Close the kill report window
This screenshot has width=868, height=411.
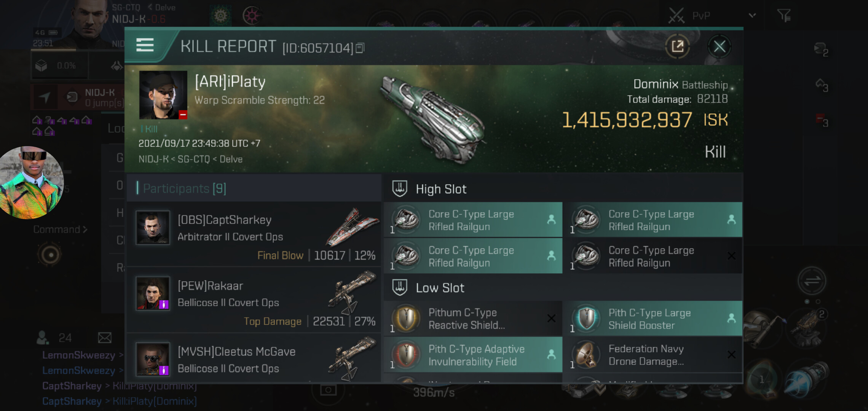coord(719,46)
